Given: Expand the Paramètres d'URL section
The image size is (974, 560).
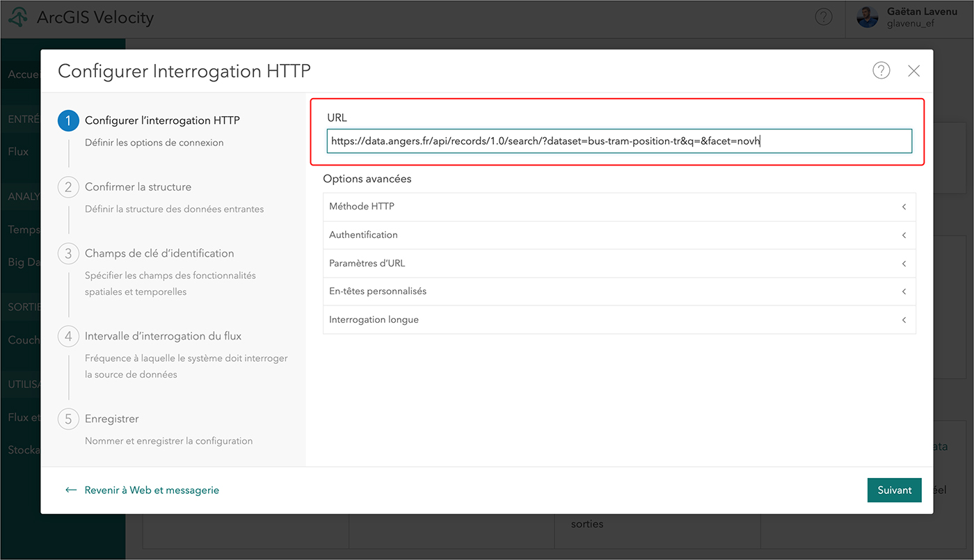Looking at the screenshot, I should 619,264.
